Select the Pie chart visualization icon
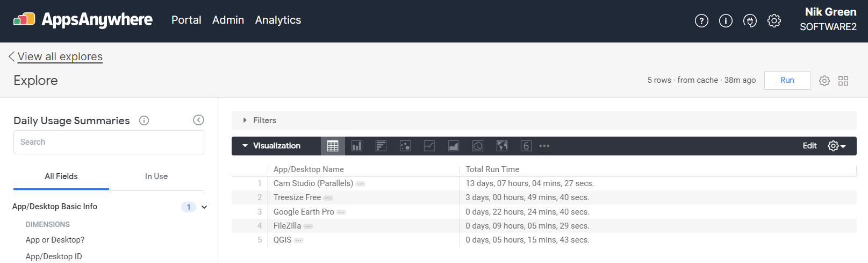 [478, 146]
